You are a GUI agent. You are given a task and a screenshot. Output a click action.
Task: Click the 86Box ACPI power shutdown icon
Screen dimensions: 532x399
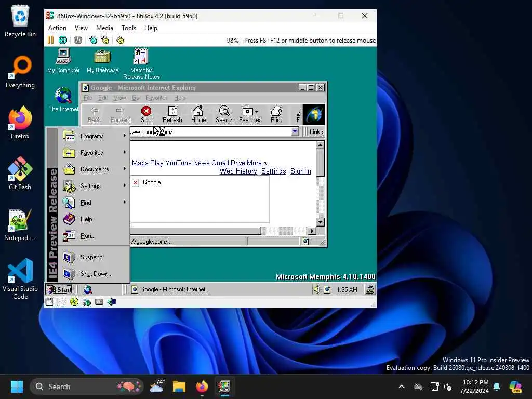click(x=78, y=40)
